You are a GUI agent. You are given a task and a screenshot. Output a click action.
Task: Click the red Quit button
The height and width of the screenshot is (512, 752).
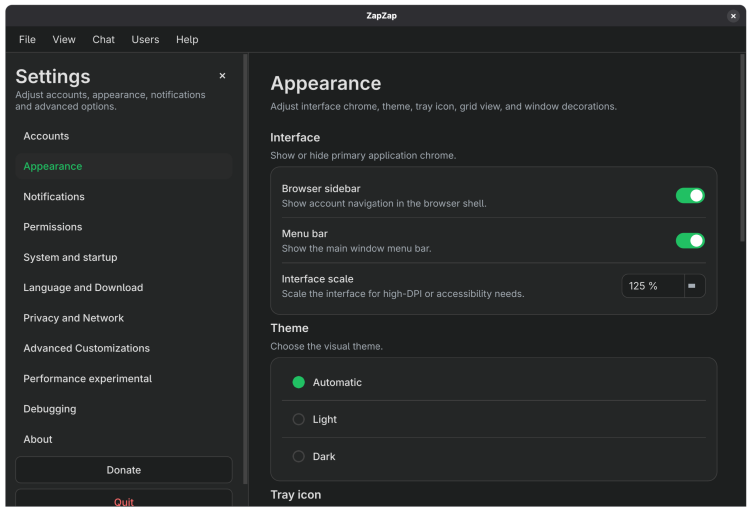point(124,500)
